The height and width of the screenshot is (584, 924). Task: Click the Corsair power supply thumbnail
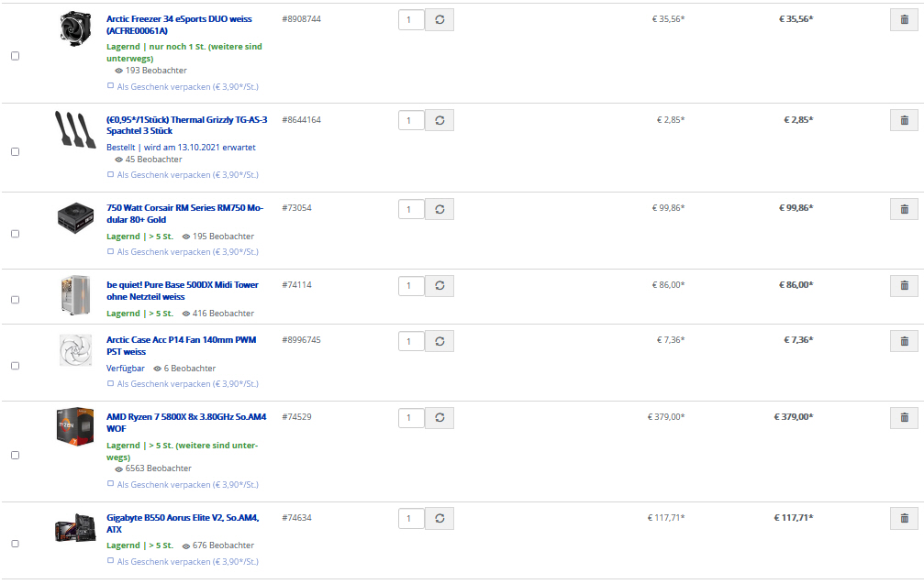tap(75, 218)
